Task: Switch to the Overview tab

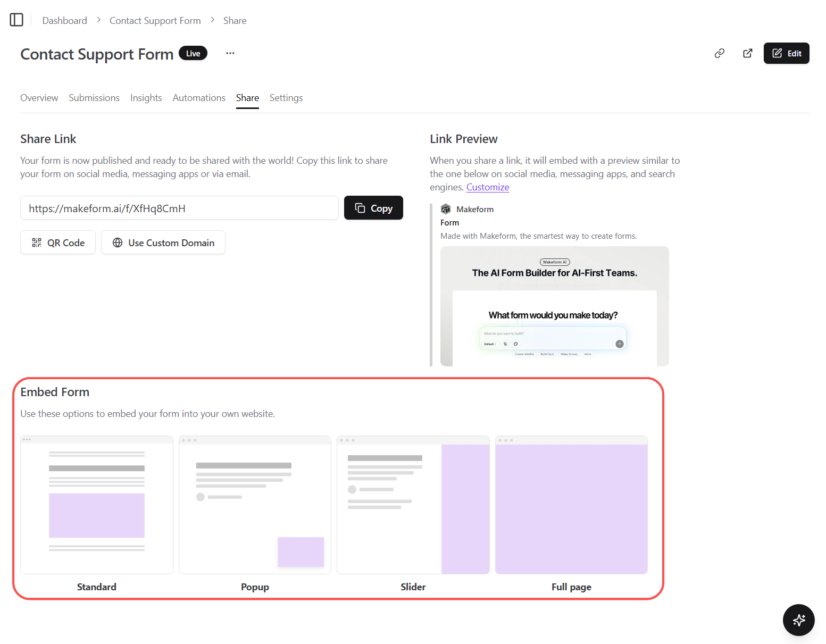Action: 39,98
